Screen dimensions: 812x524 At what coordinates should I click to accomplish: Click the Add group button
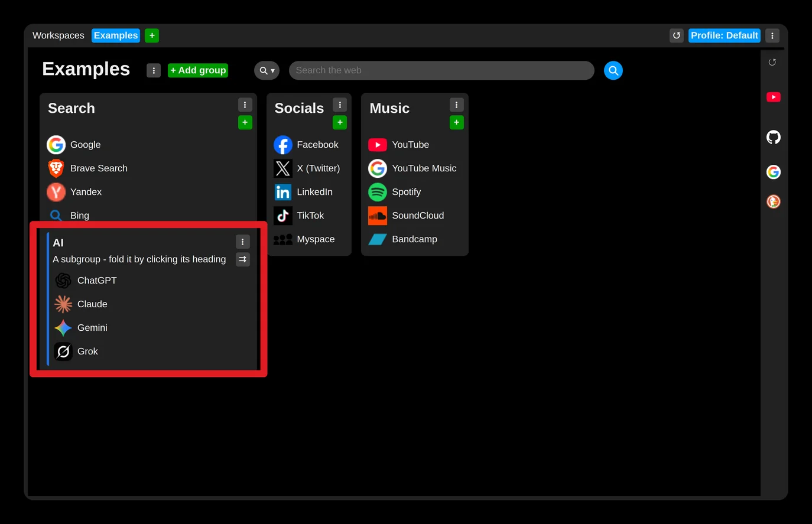pos(198,70)
